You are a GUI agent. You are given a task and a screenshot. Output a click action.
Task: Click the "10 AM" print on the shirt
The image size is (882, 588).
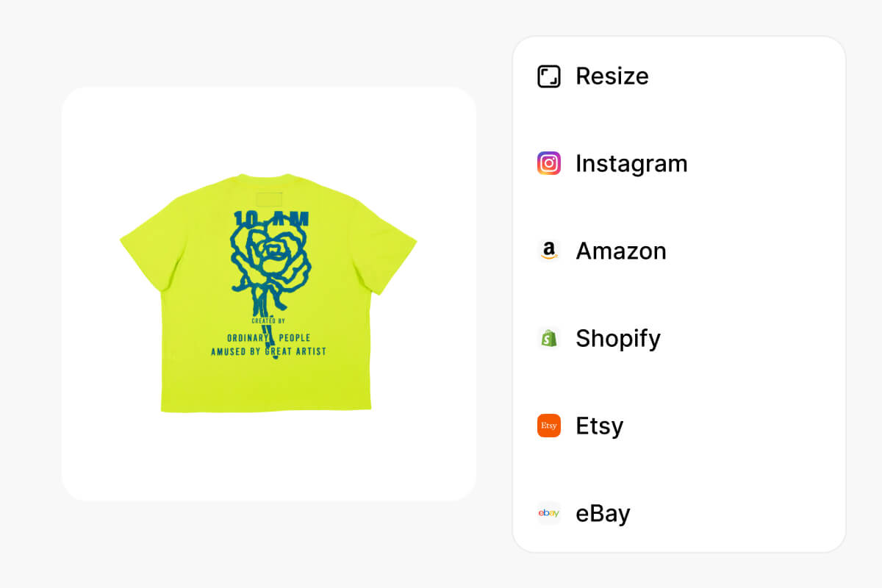(271, 219)
